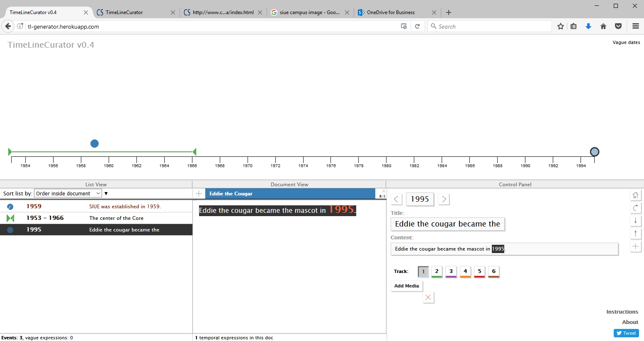The image size is (644, 341).
Task: Click the down arrow icon in Control Panel
Action: (635, 221)
